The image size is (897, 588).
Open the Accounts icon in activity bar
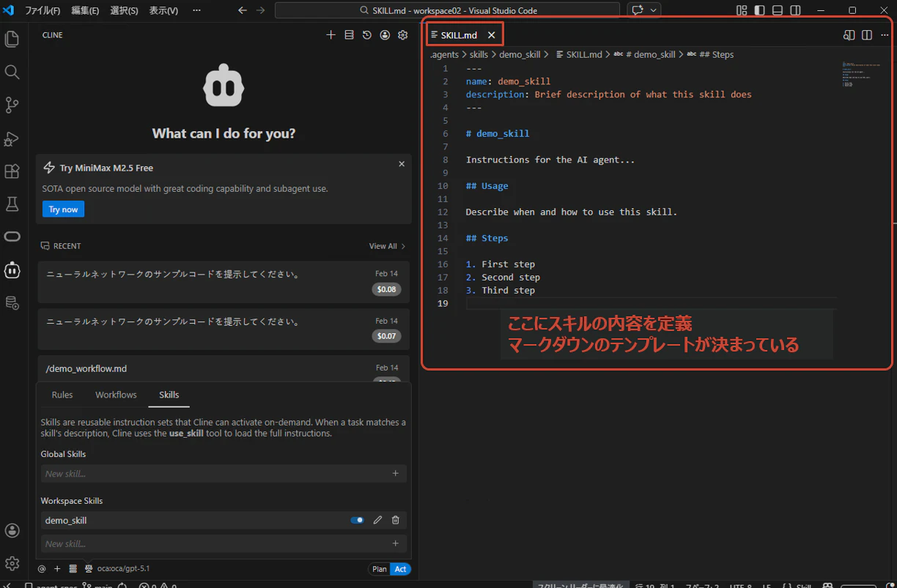pos(12,530)
